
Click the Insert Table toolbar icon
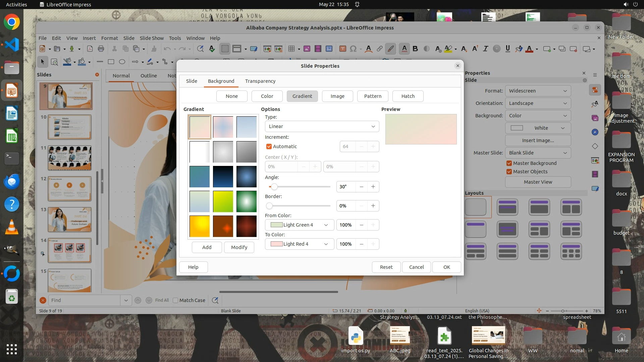click(291, 49)
